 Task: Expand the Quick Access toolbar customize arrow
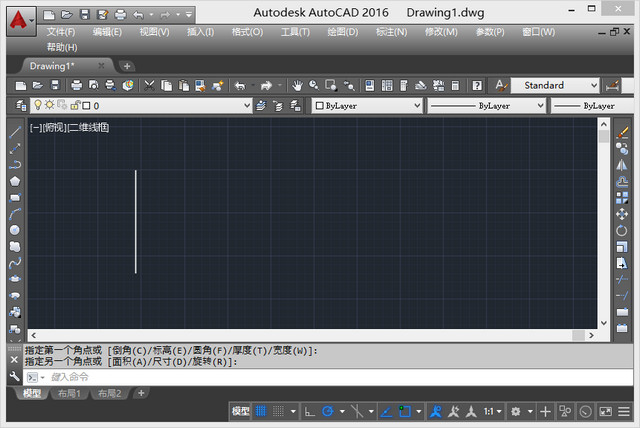click(x=189, y=15)
